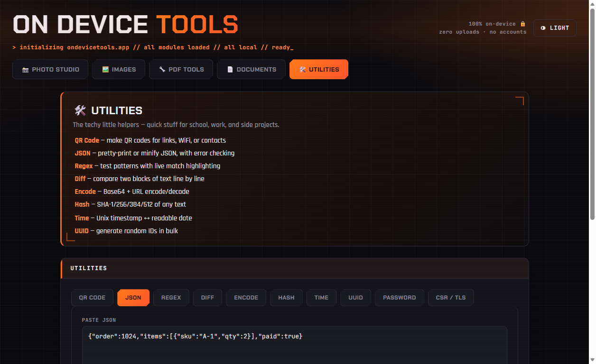Switch to PDF Tools tab
Viewport: 596px width, 364px height.
point(181,69)
